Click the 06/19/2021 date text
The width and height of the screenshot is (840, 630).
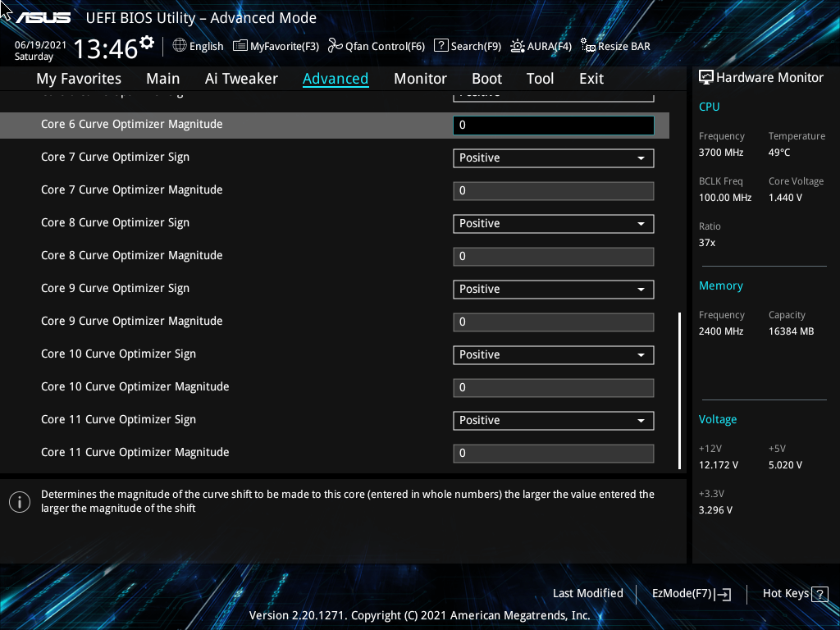click(x=40, y=45)
